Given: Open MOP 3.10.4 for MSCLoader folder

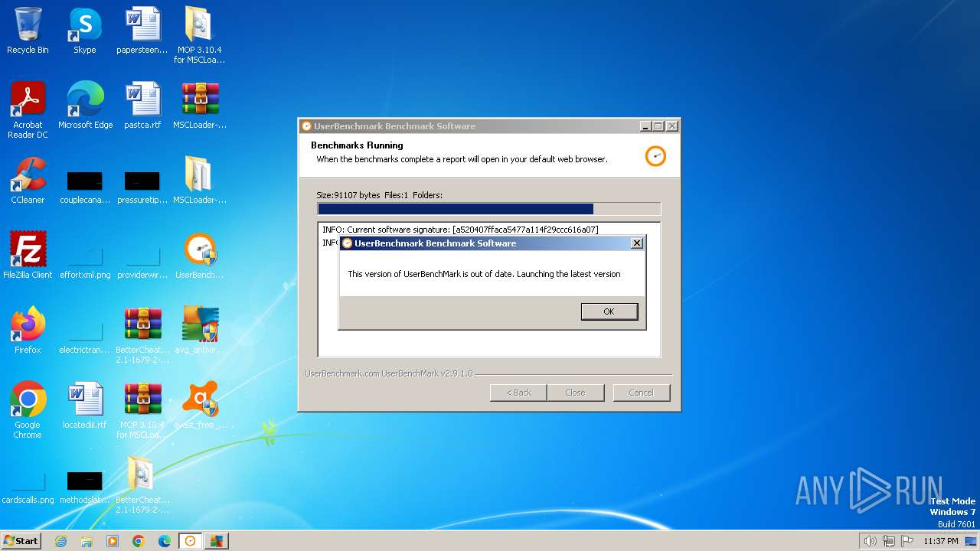Looking at the screenshot, I should tap(200, 36).
